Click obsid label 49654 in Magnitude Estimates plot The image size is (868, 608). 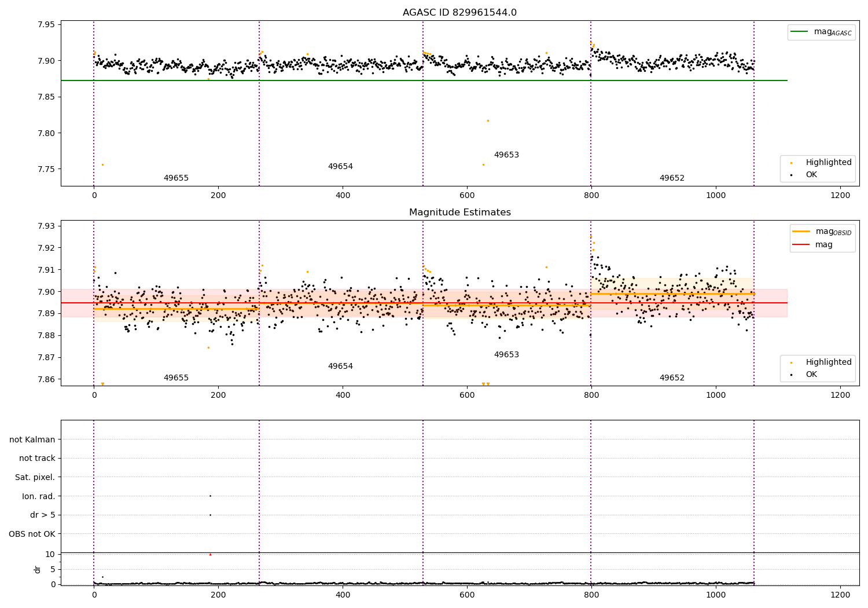coord(340,367)
